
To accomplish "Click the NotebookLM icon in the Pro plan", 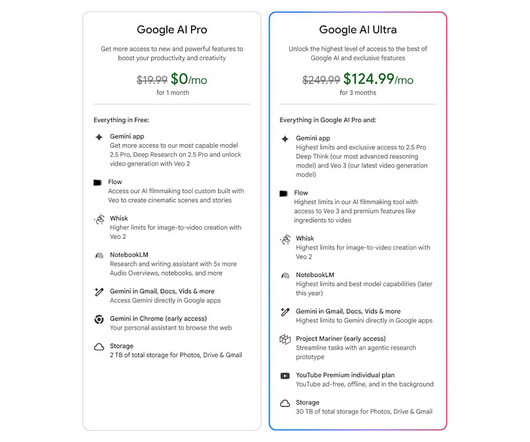I will tap(99, 256).
